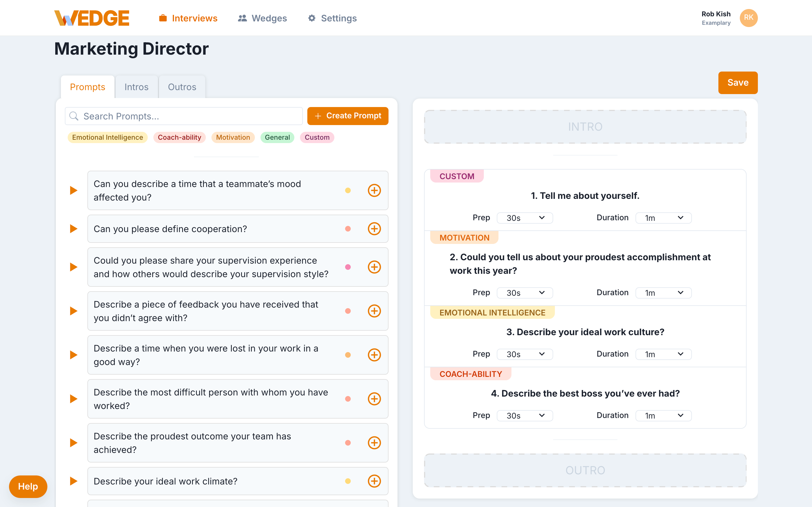812x507 pixels.
Task: Open Prep dropdown for 'Tell me about yourself'
Action: click(524, 218)
